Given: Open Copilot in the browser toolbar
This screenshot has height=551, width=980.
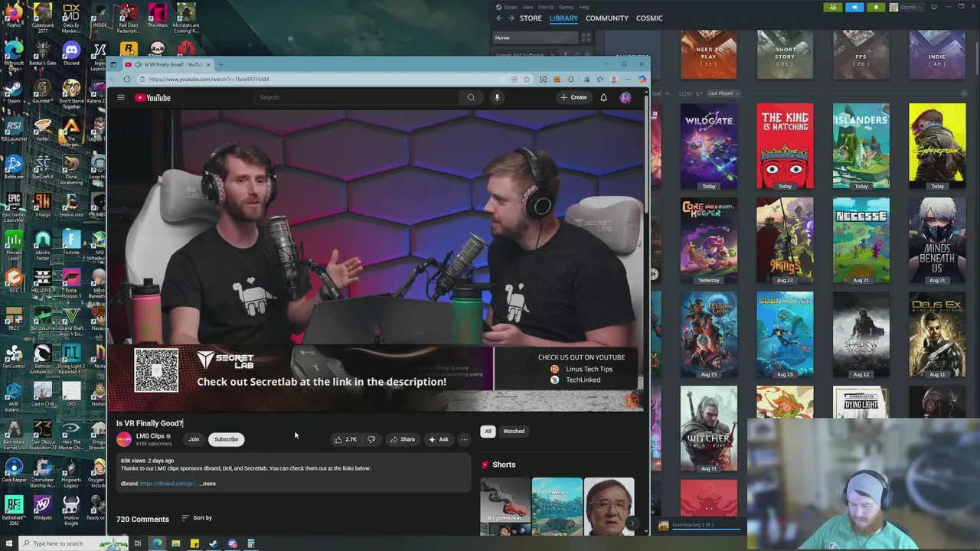Looking at the screenshot, I should coord(642,79).
